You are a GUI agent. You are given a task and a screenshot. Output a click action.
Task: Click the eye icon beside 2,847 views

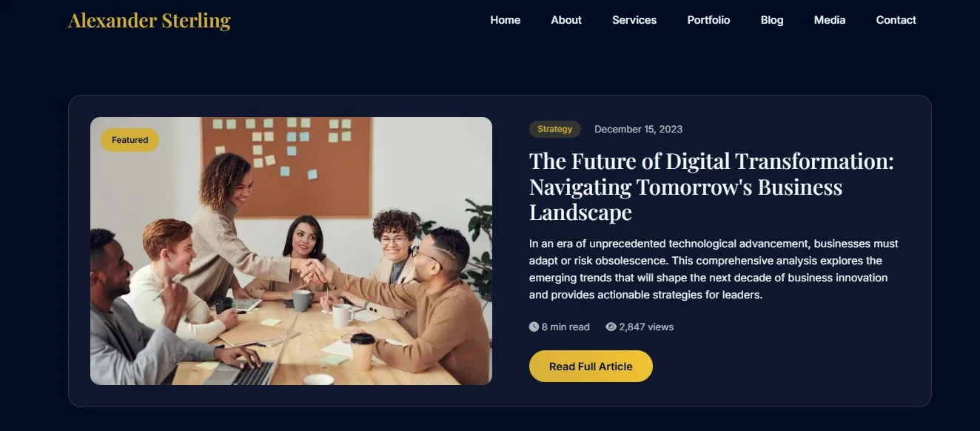tap(611, 327)
